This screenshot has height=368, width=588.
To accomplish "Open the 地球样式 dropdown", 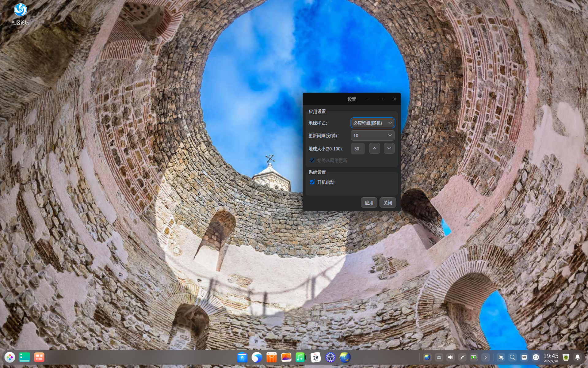I will (372, 123).
